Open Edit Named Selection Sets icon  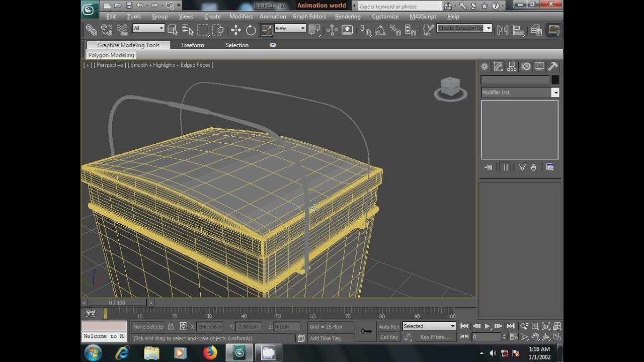tap(427, 30)
